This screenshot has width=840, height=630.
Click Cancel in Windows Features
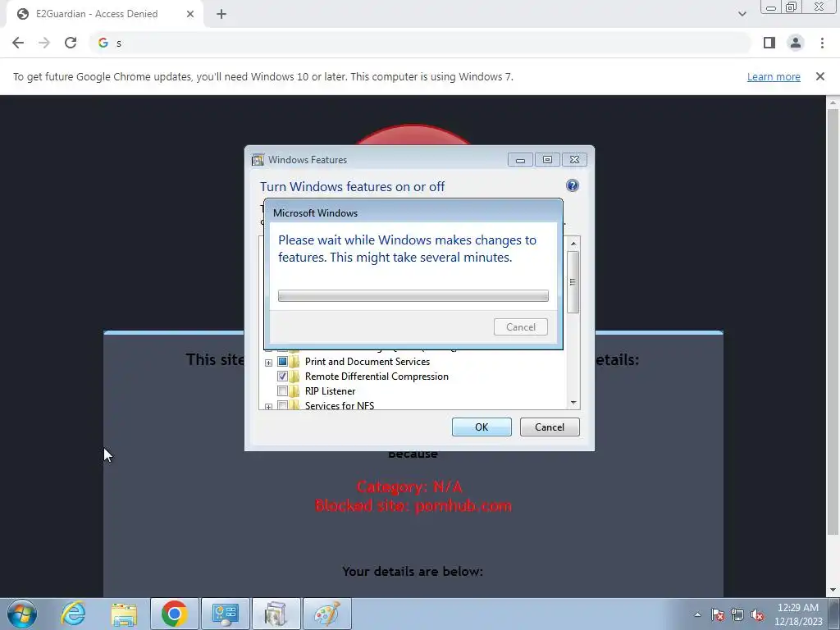(x=550, y=427)
